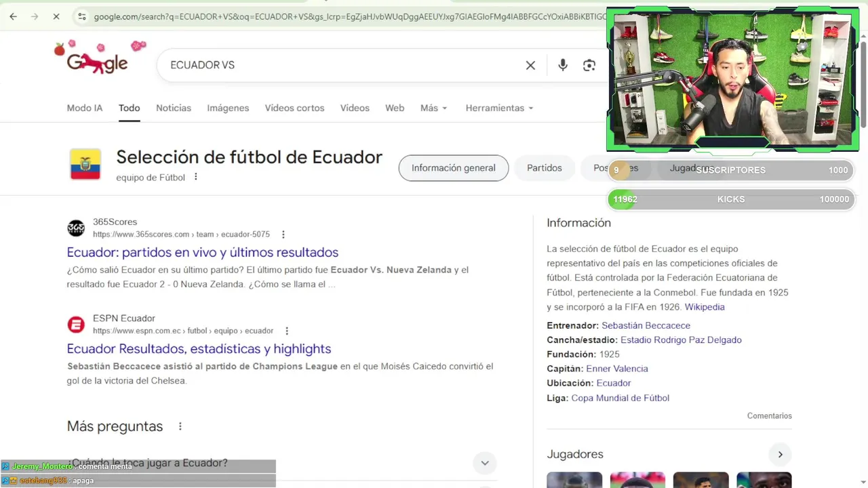This screenshot has width=868, height=488.
Task: Click captain Enner Valencia link
Action: click(617, 369)
